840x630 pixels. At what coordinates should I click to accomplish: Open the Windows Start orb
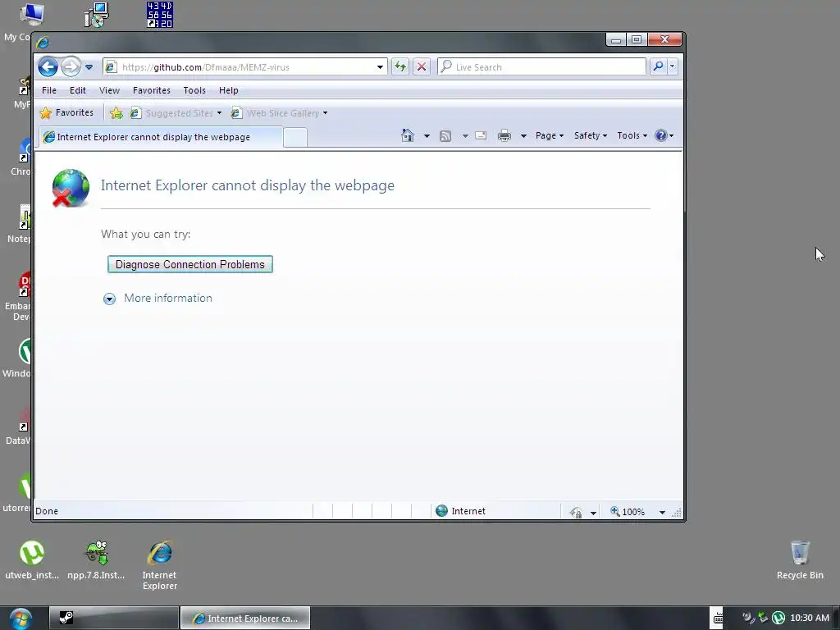[x=20, y=619]
